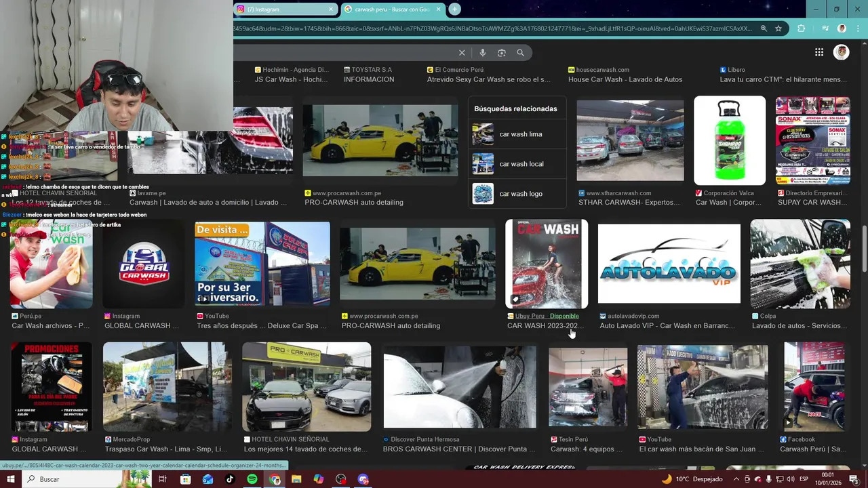This screenshot has height=488, width=868.
Task: Open File Explorer from the taskbar
Action: coord(296,479)
